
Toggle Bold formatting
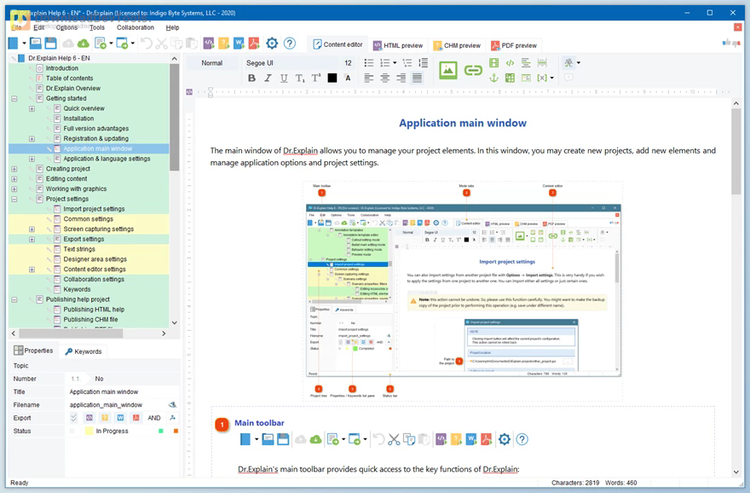click(252, 78)
